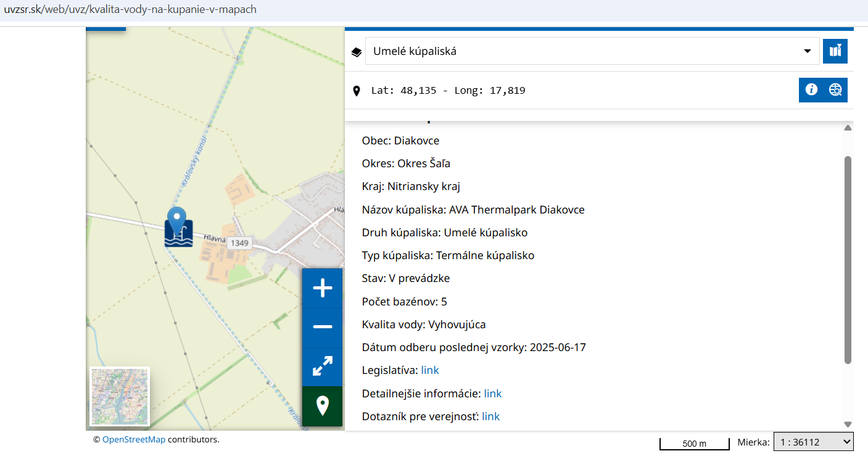Click the green location pin button
The image size is (868, 464).
(322, 405)
